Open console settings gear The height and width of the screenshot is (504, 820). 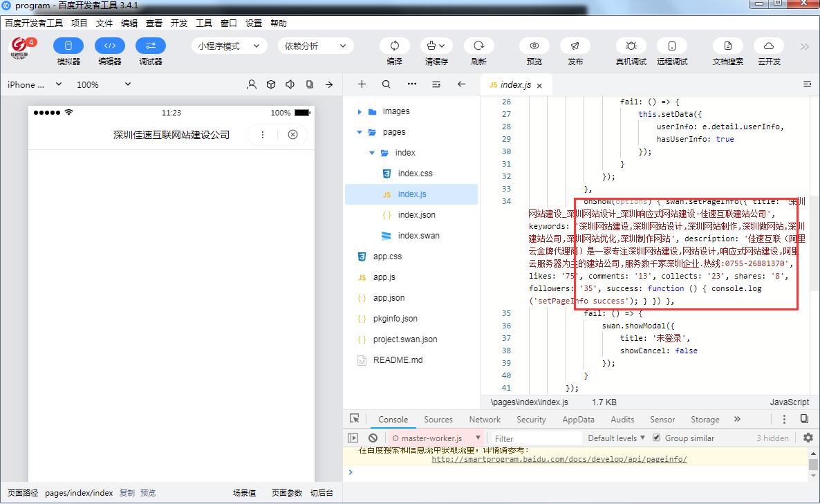[808, 438]
